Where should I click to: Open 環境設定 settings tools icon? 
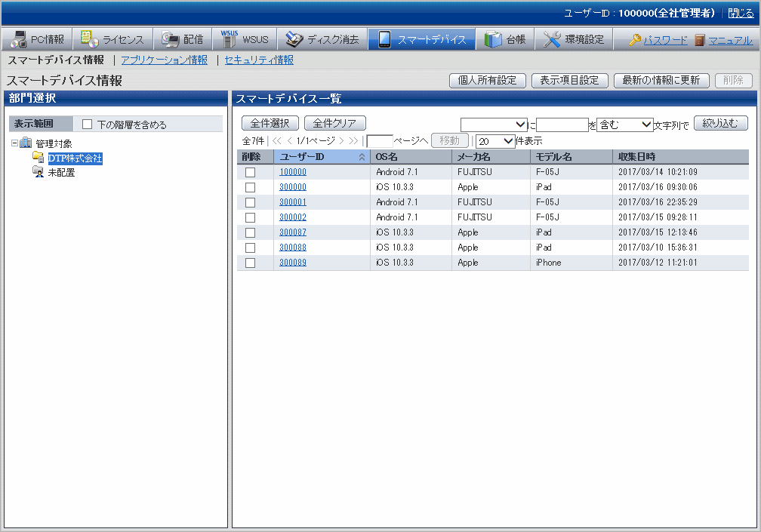pyautogui.click(x=552, y=39)
